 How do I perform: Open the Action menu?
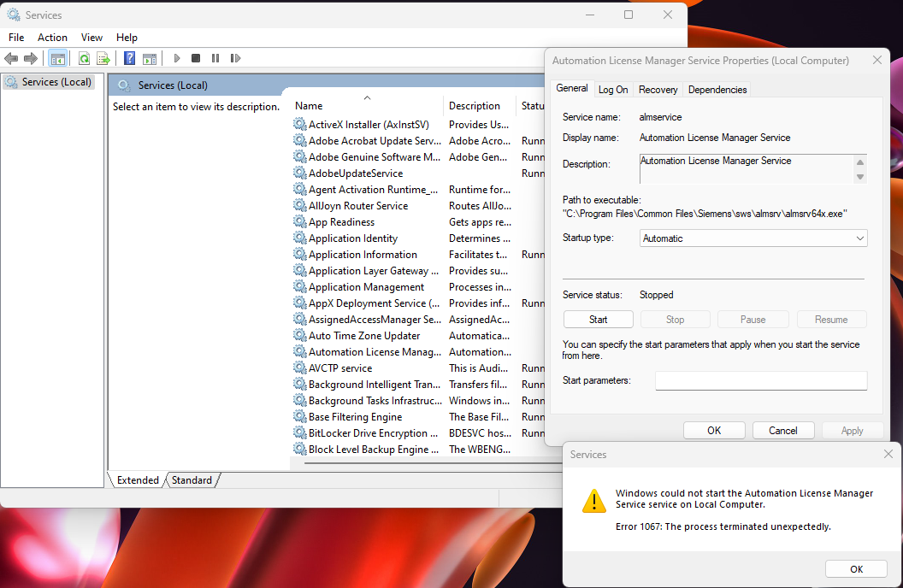tap(52, 38)
